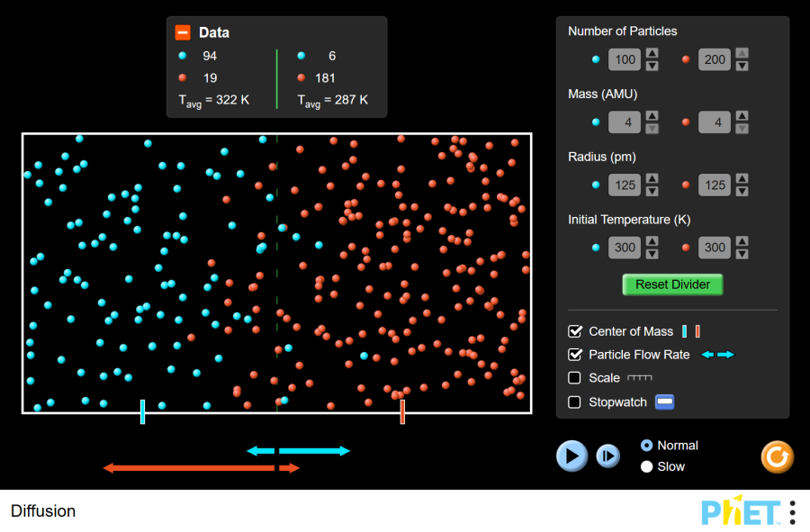Decrease cyan particle radius

652,191
